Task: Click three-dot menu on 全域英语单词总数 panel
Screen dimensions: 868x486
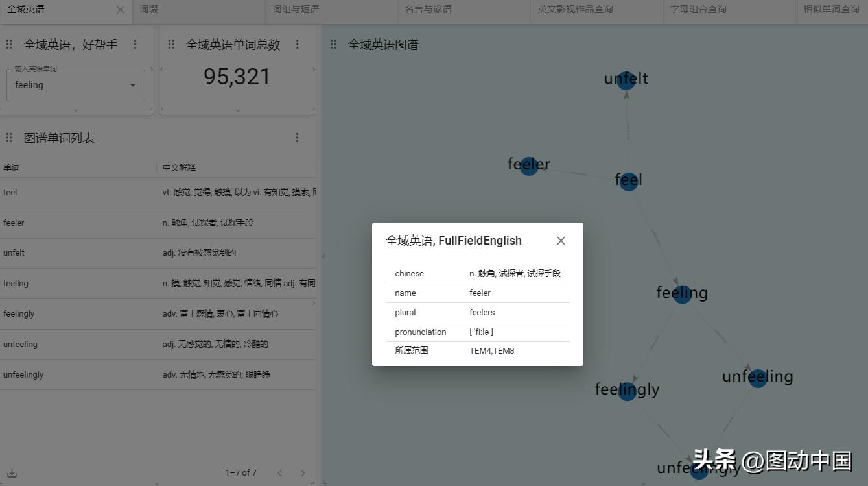Action: click(298, 44)
